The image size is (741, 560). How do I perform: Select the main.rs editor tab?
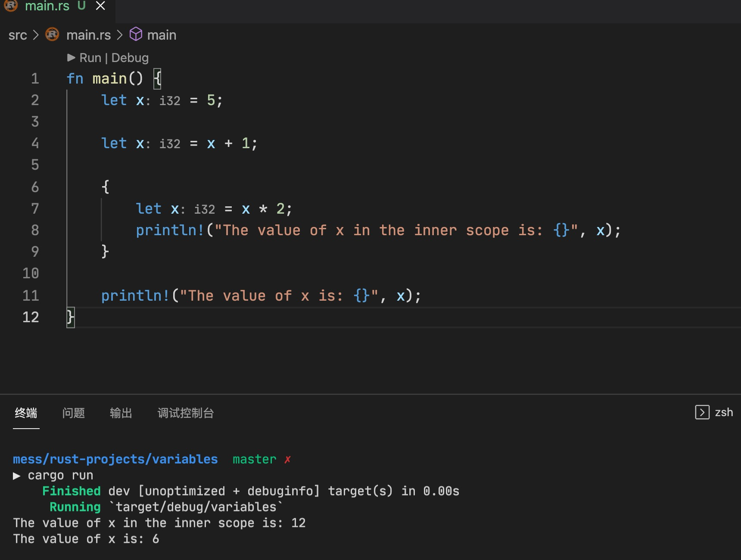tap(57, 9)
